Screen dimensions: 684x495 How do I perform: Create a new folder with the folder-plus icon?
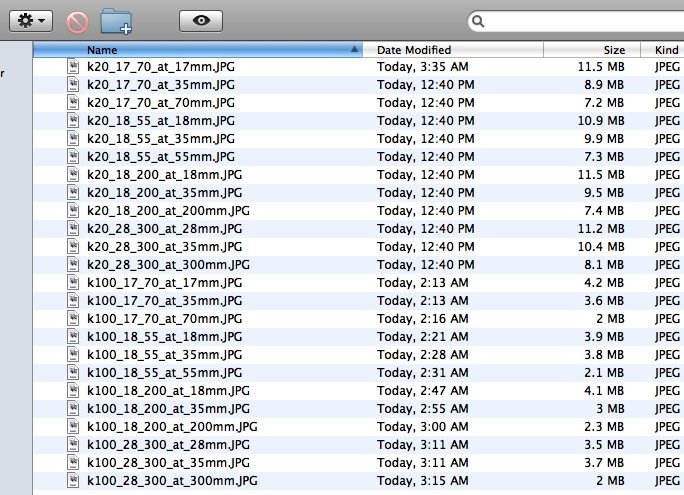tap(116, 20)
